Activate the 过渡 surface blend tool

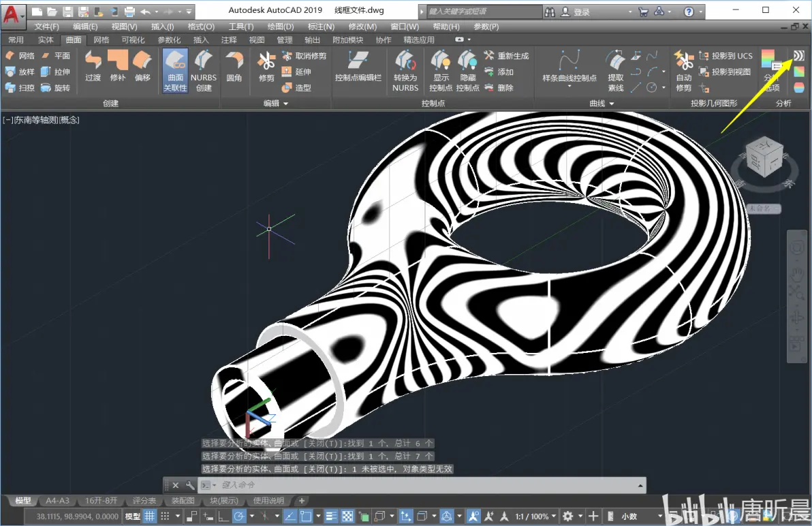[x=93, y=65]
